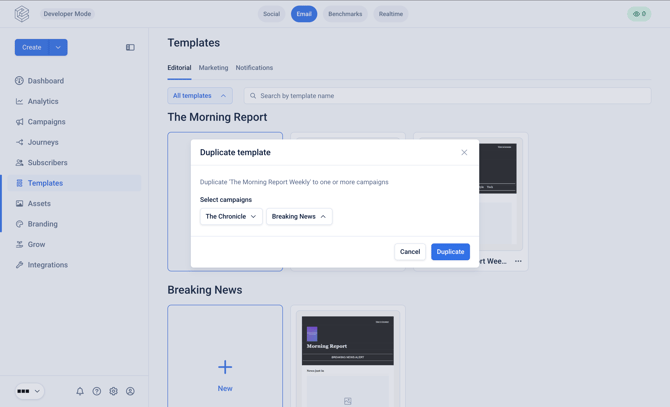The height and width of the screenshot is (407, 670).
Task: Expand The Chronicle campaign dropdown
Action: [x=231, y=217]
